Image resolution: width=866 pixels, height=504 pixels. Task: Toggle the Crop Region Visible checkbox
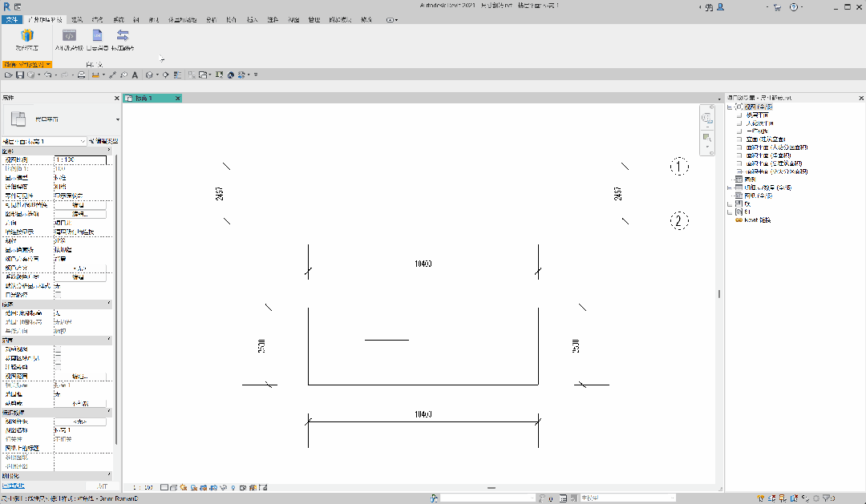pyautogui.click(x=58, y=358)
